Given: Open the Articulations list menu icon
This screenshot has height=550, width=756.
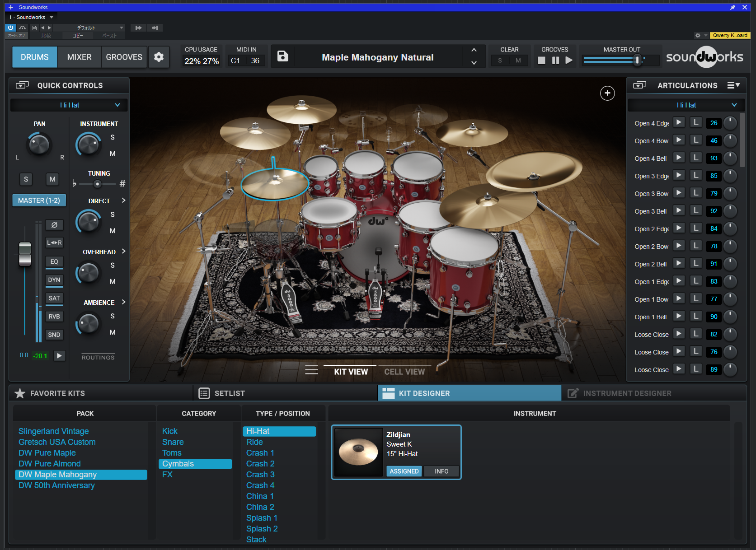Looking at the screenshot, I should [x=733, y=85].
